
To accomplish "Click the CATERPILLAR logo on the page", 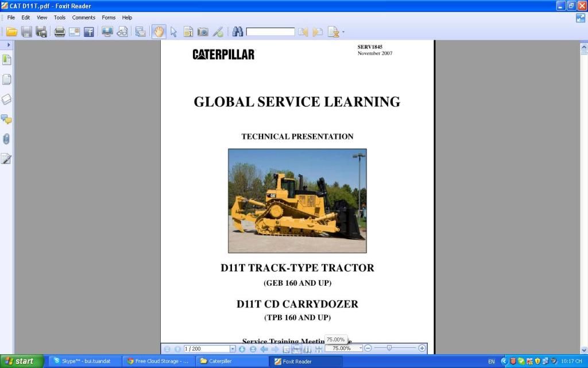I will click(x=223, y=55).
